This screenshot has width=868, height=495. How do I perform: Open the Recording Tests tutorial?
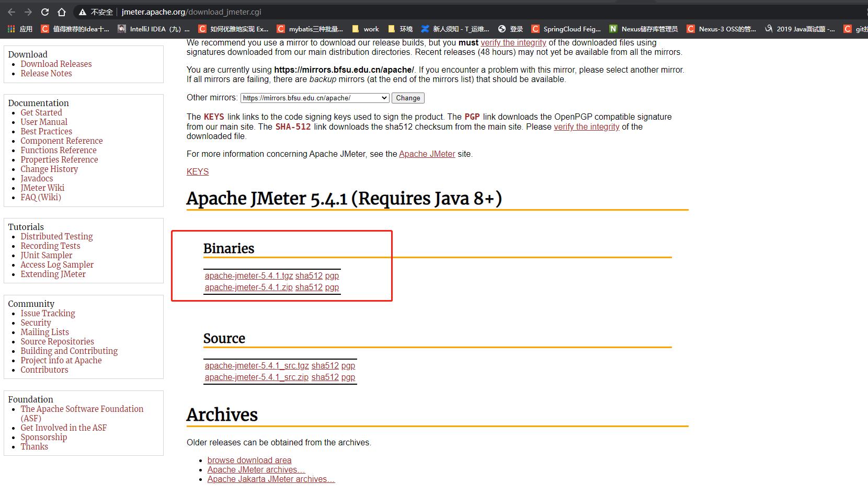pos(50,246)
